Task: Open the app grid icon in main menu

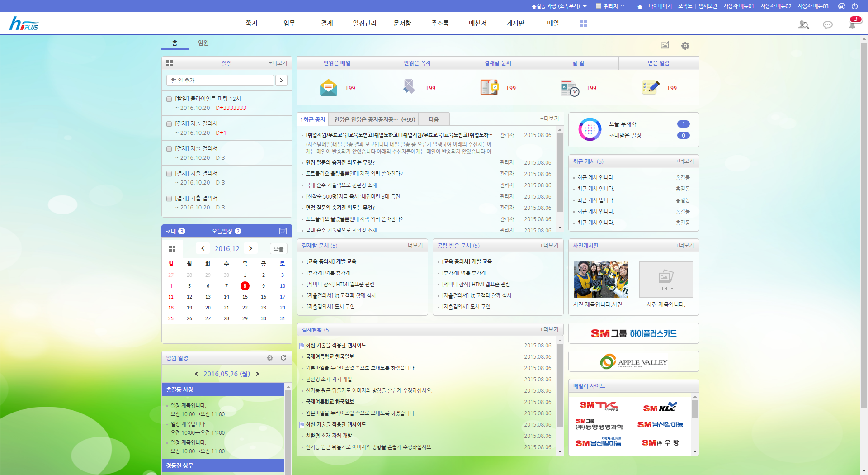Action: click(583, 24)
